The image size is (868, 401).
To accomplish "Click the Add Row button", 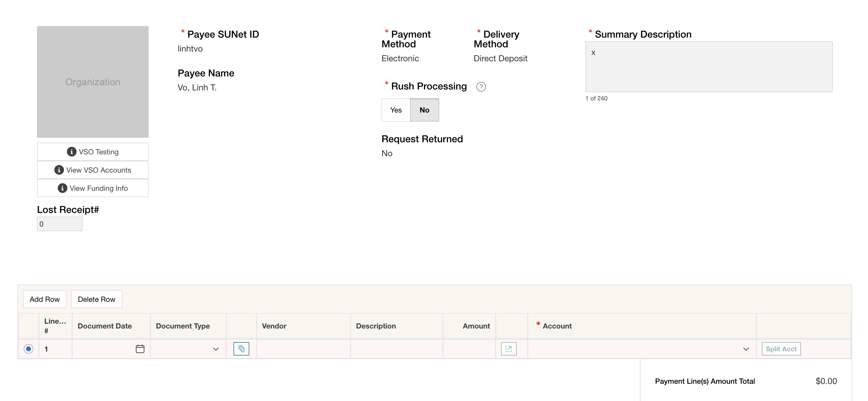I will (45, 299).
